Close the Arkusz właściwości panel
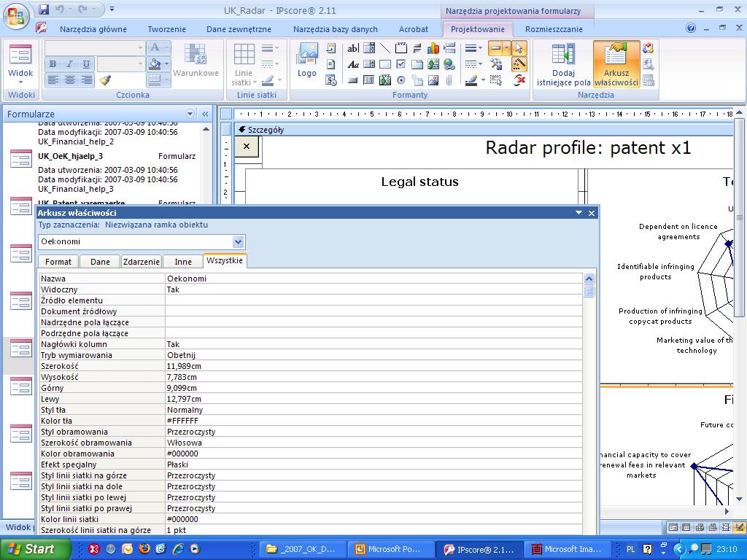The width and height of the screenshot is (747, 560). [592, 213]
